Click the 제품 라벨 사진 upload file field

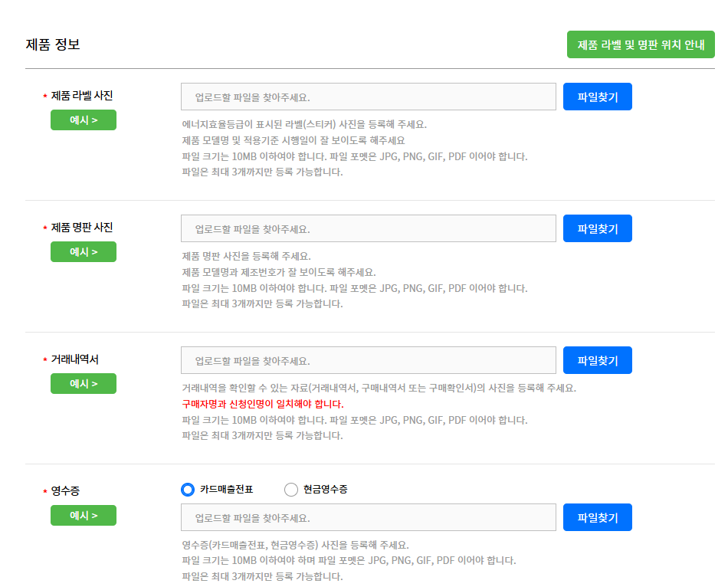pos(369,97)
